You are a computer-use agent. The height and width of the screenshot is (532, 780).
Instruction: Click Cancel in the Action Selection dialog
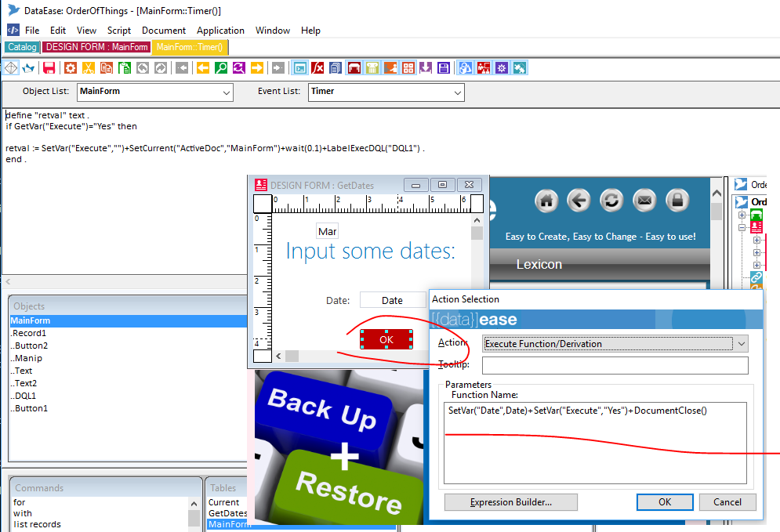727,502
